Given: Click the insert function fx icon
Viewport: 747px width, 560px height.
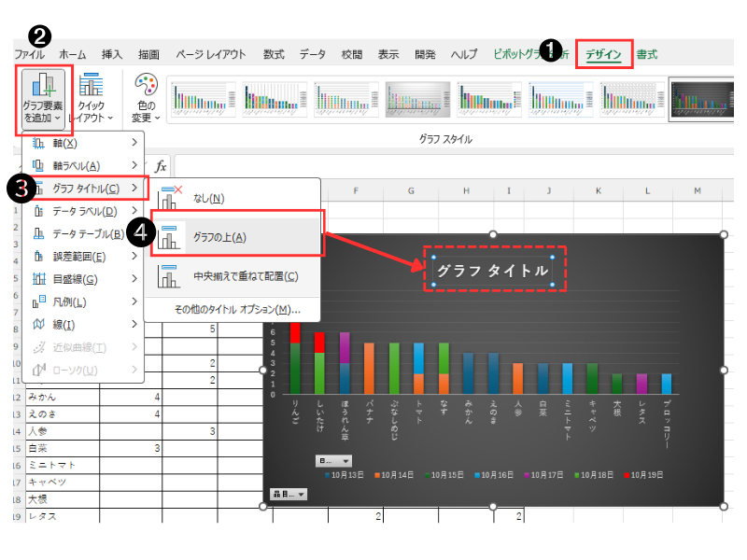Looking at the screenshot, I should point(161,166).
